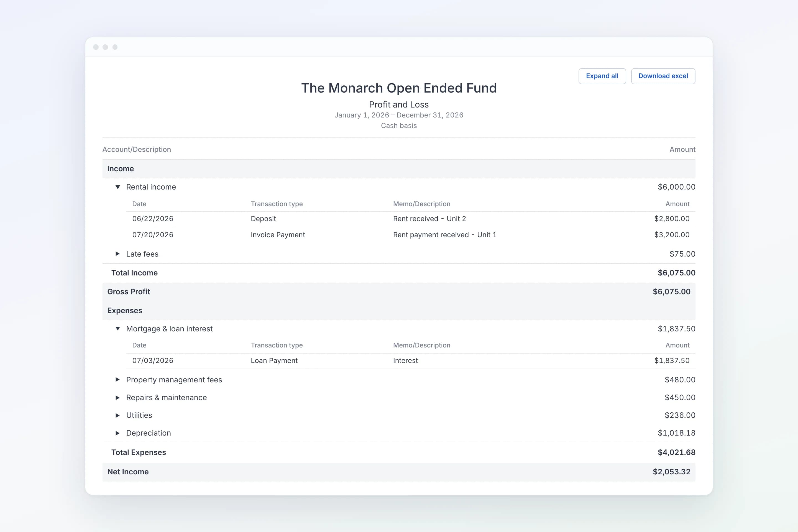
Task: Expand the Repairs & maintenance arrow
Action: point(118,398)
